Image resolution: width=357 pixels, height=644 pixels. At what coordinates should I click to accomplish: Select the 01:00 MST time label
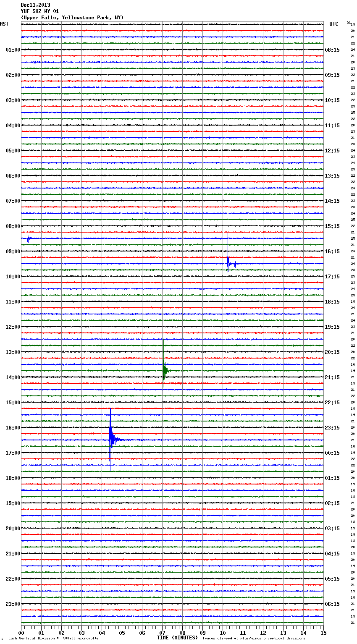coord(13,50)
